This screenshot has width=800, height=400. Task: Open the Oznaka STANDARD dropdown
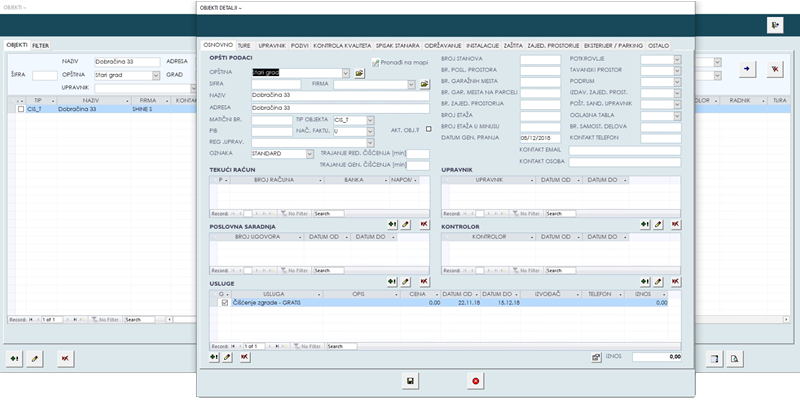pos(310,153)
